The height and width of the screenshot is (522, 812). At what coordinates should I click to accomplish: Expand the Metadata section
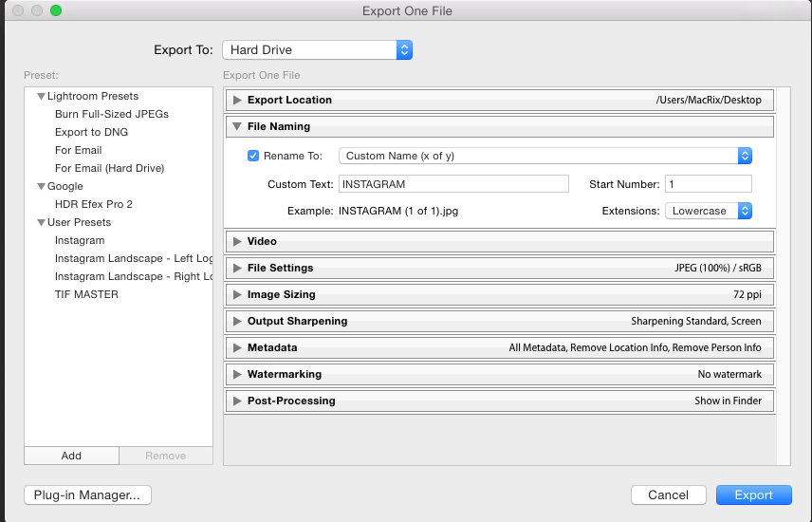(x=237, y=347)
